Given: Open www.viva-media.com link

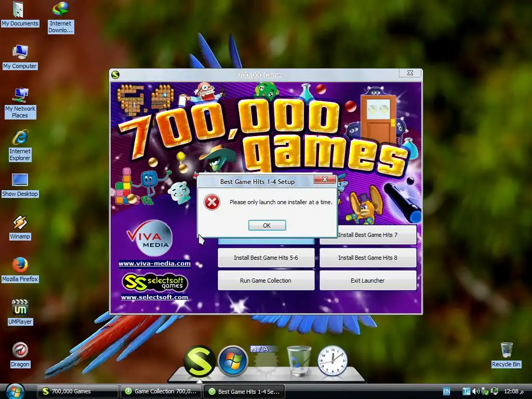Looking at the screenshot, I should pyautogui.click(x=154, y=263).
